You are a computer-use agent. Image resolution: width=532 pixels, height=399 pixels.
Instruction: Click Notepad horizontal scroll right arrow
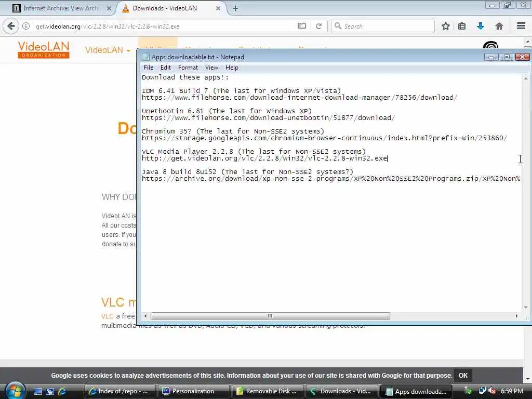pos(517,316)
